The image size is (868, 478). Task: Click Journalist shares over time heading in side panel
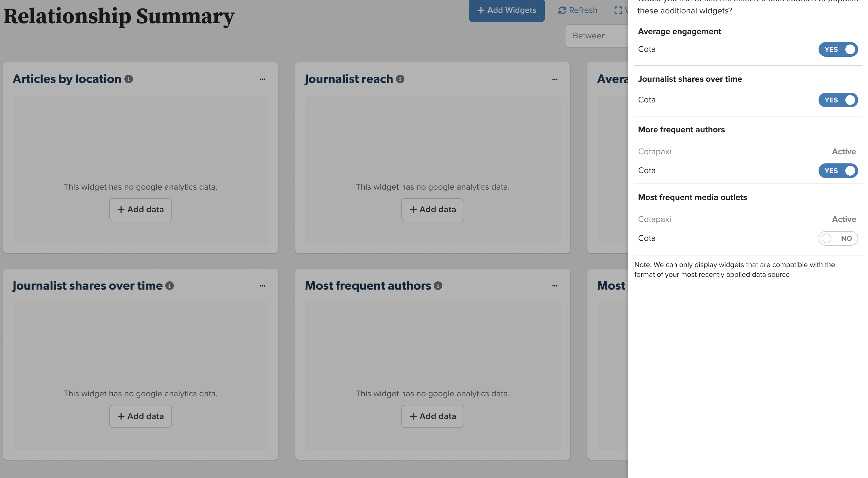690,79
